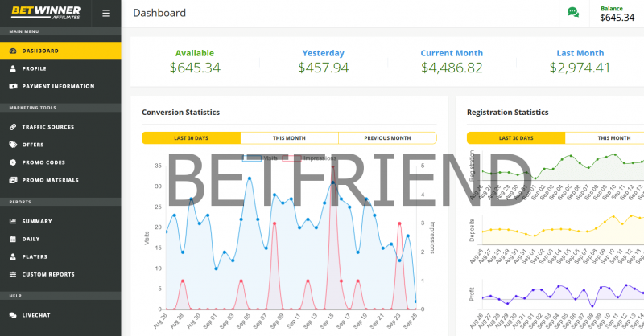Open the Dashboard menu item
This screenshot has width=644, height=336.
click(60, 51)
